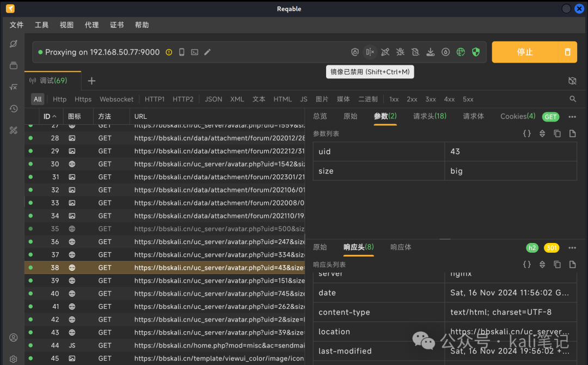Filter by 5xx status
588x365 pixels.
pyautogui.click(x=468, y=99)
